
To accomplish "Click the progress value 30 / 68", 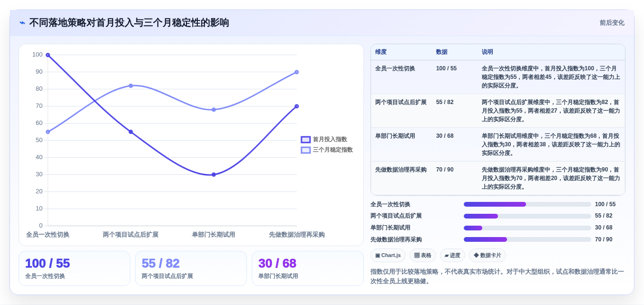I will [604, 228].
